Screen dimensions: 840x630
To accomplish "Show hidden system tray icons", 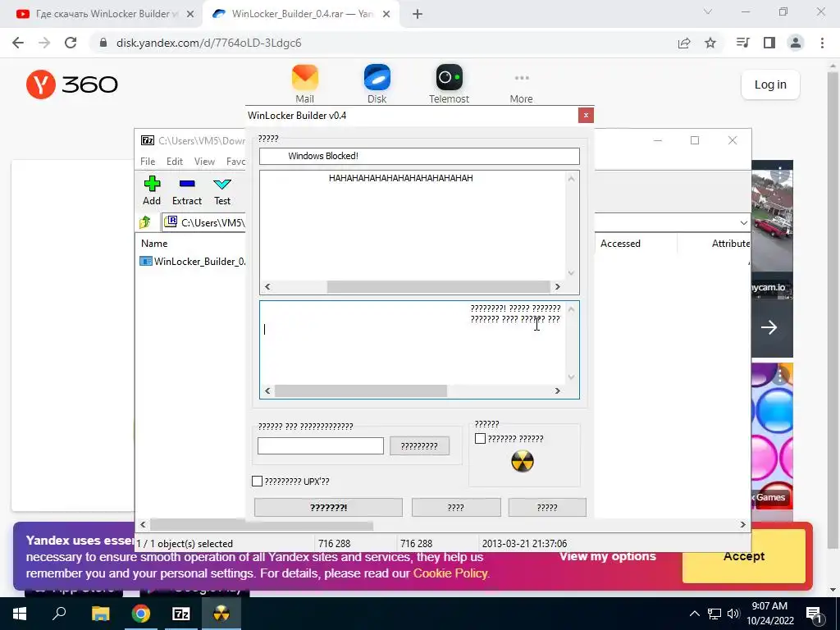I will click(x=694, y=614).
